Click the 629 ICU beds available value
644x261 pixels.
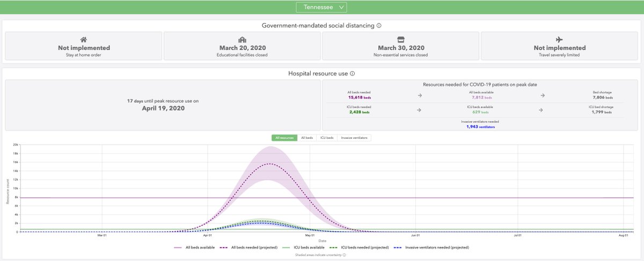(x=481, y=113)
